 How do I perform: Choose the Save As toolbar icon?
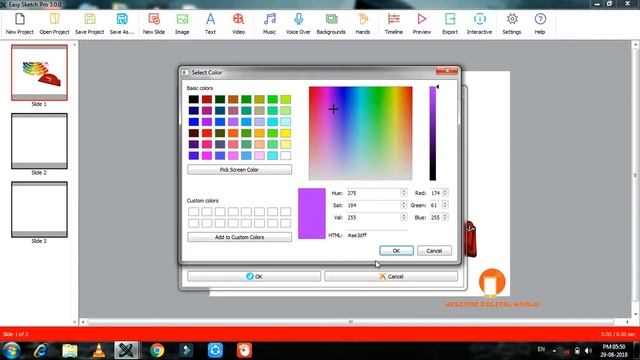pos(122,24)
